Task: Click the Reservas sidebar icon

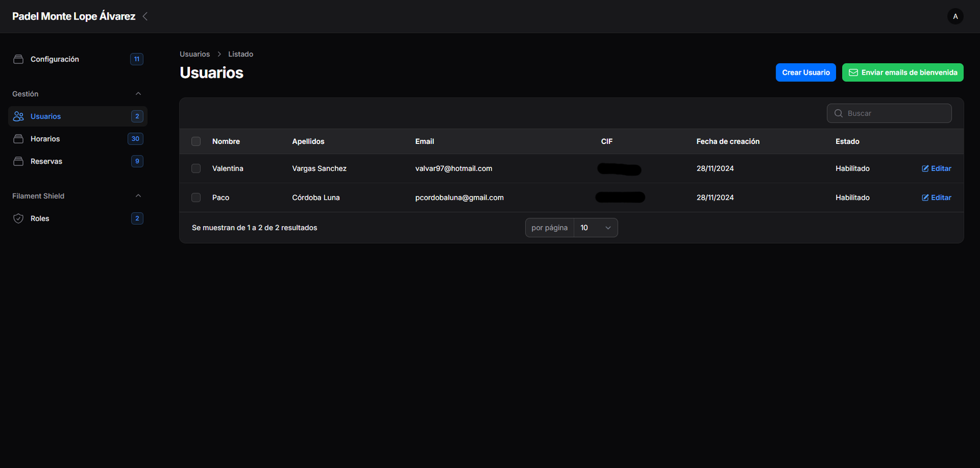Action: point(18,162)
